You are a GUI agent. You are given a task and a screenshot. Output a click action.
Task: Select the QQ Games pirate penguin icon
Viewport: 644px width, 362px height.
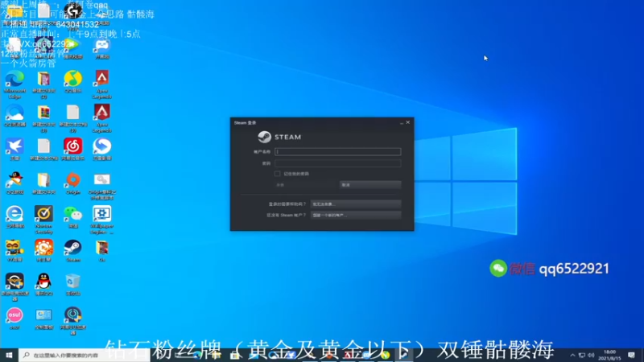pos(14,183)
